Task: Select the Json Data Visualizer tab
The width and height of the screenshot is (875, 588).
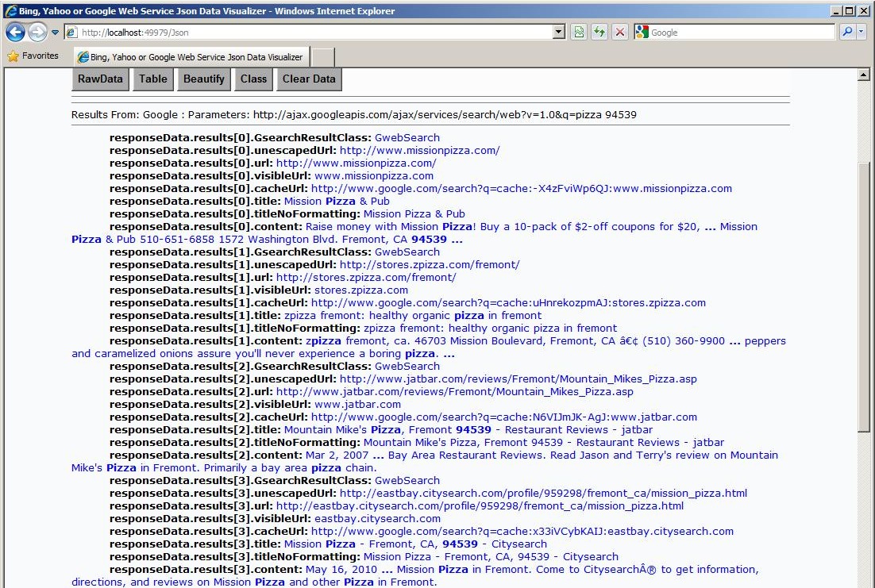Action: (x=191, y=57)
